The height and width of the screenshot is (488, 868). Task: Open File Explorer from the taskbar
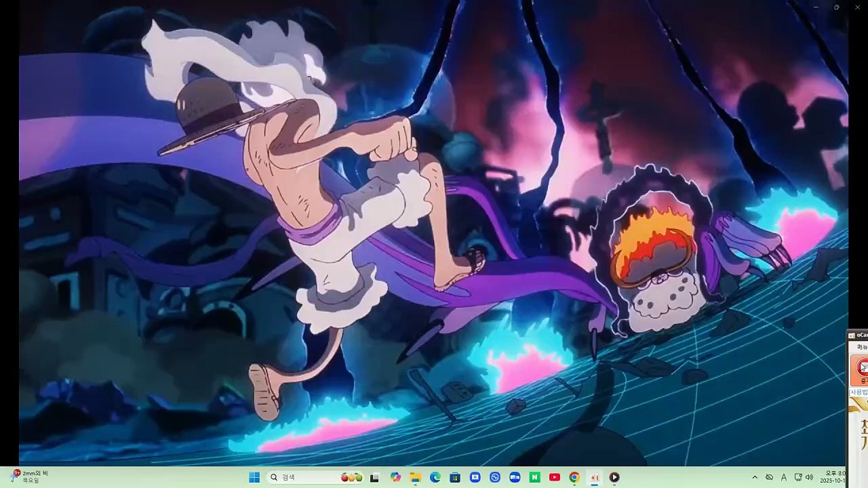(415, 477)
